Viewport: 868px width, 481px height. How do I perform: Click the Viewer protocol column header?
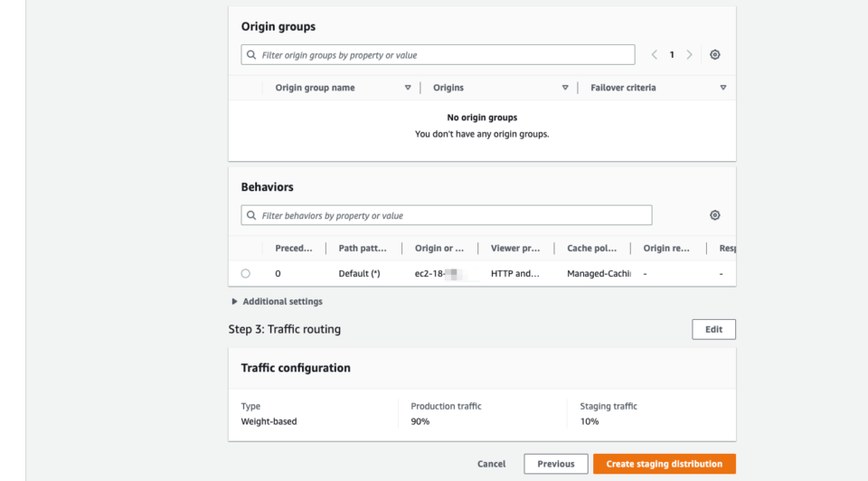pos(515,249)
